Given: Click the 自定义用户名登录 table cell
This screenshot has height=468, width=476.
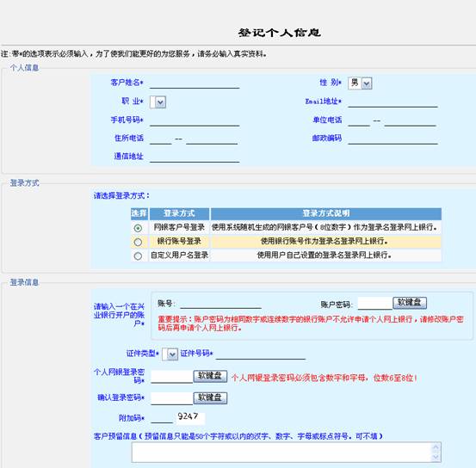Looking at the screenshot, I should point(179,256).
